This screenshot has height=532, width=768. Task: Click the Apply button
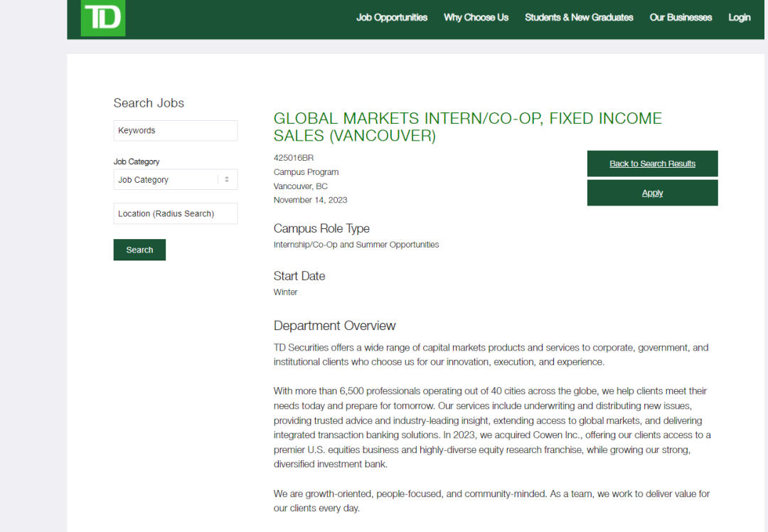click(652, 193)
